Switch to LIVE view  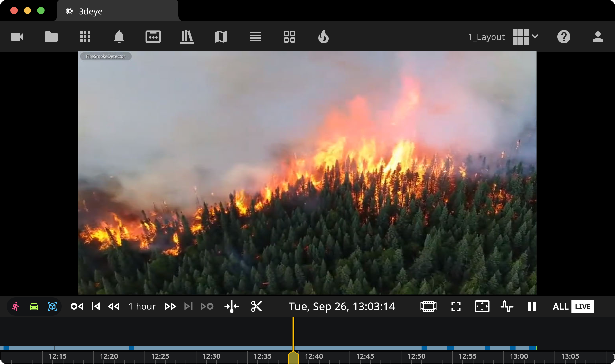583,306
